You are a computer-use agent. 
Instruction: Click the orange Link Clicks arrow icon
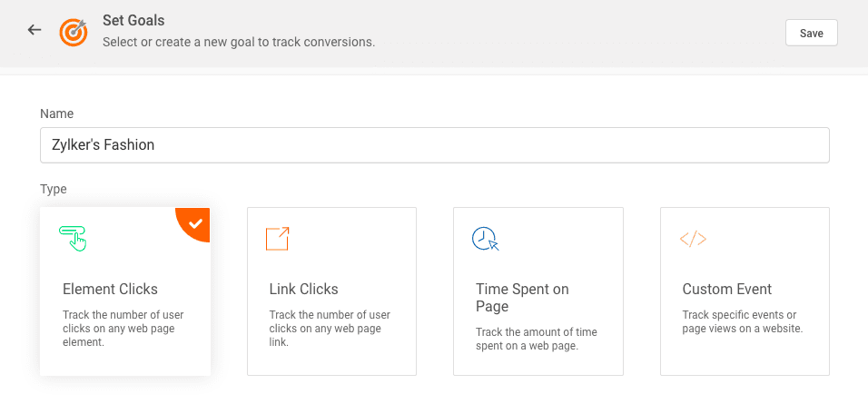(278, 239)
